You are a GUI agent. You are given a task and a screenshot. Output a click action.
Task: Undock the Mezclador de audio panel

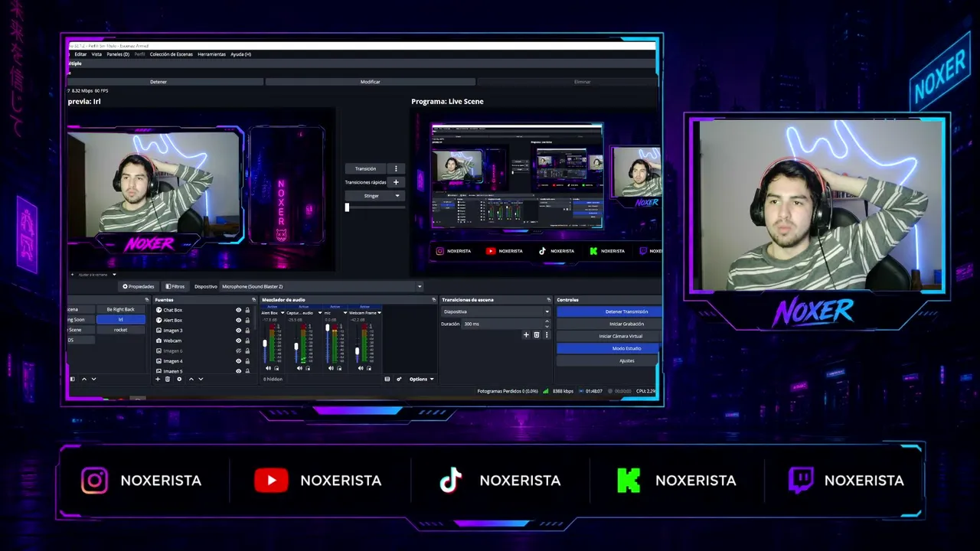[433, 300]
